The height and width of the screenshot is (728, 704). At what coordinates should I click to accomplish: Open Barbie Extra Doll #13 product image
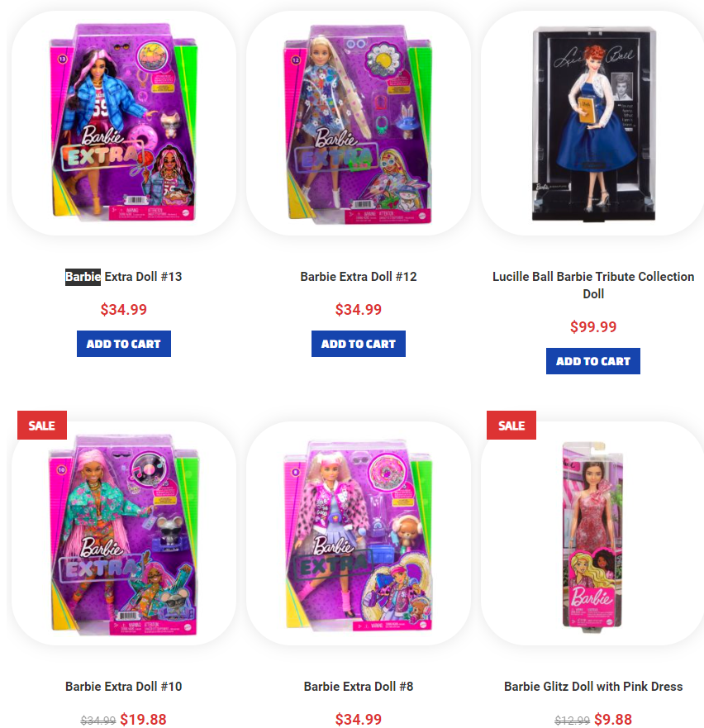[123, 123]
